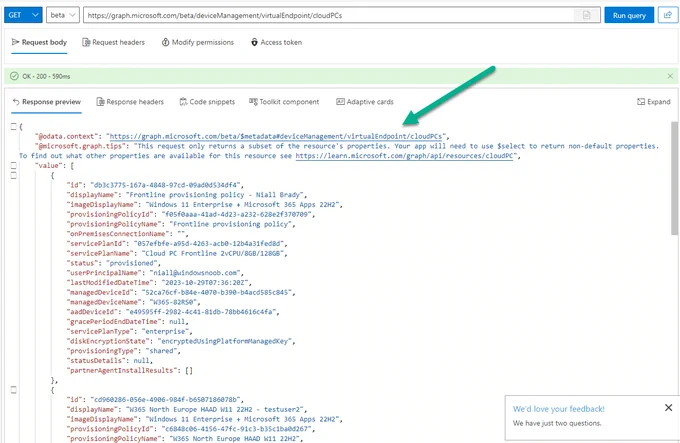This screenshot has height=443, width=680.
Task: Select Response preview tab
Action: tap(47, 102)
